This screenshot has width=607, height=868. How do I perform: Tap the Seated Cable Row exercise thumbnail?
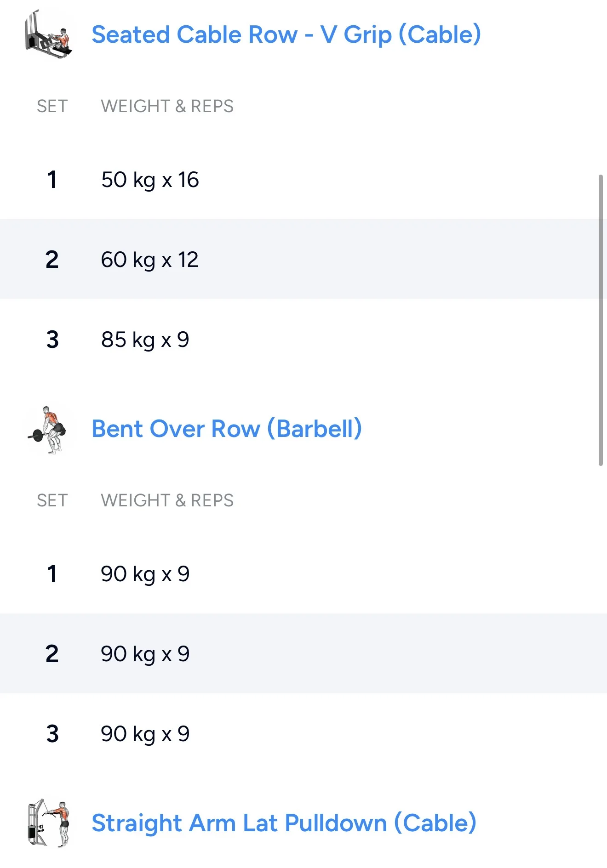tap(48, 35)
